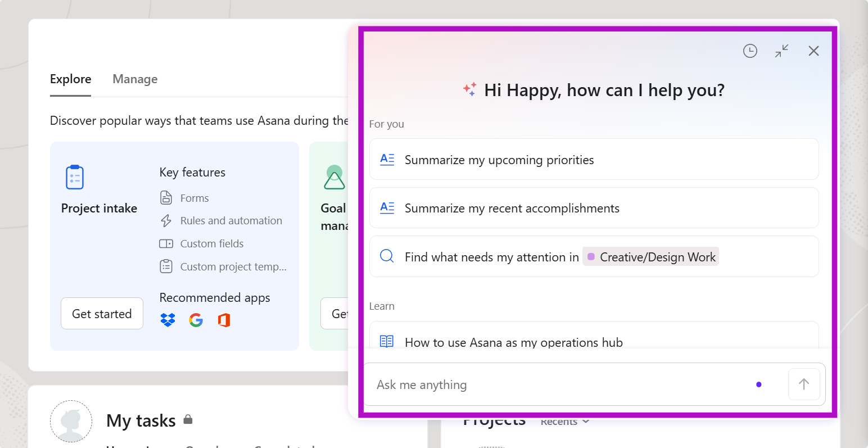This screenshot has width=868, height=448.
Task: Click Find what needs my attention suggestion
Action: tap(594, 256)
